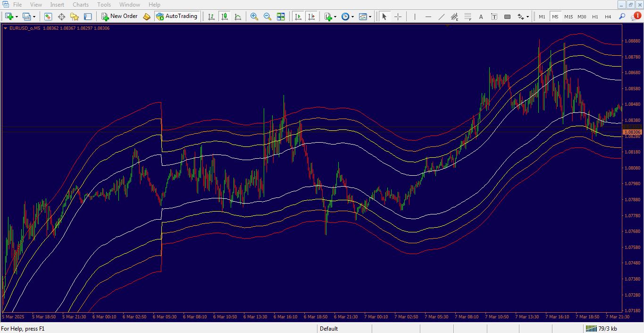Switch chart to candlestick mode
The image size is (644, 333).
(225, 17)
